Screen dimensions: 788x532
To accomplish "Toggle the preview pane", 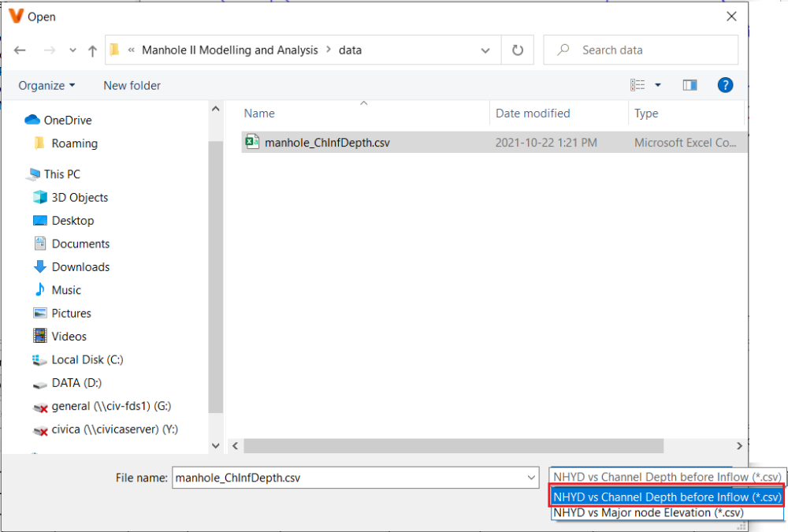I will click(x=689, y=85).
